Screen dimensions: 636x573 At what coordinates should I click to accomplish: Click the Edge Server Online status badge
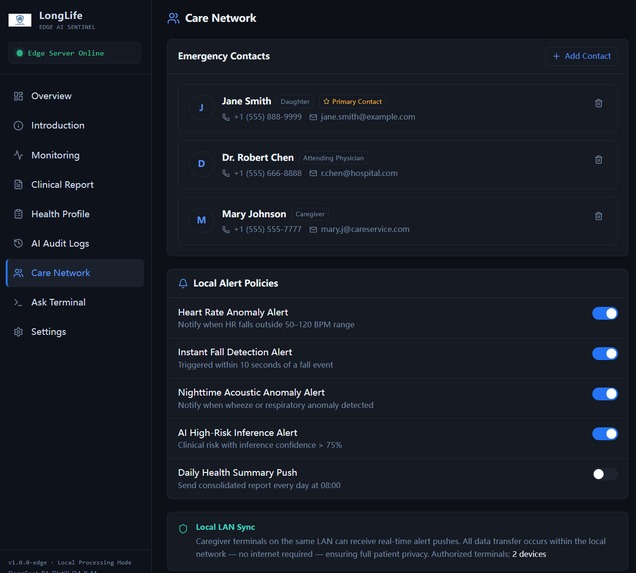(75, 53)
